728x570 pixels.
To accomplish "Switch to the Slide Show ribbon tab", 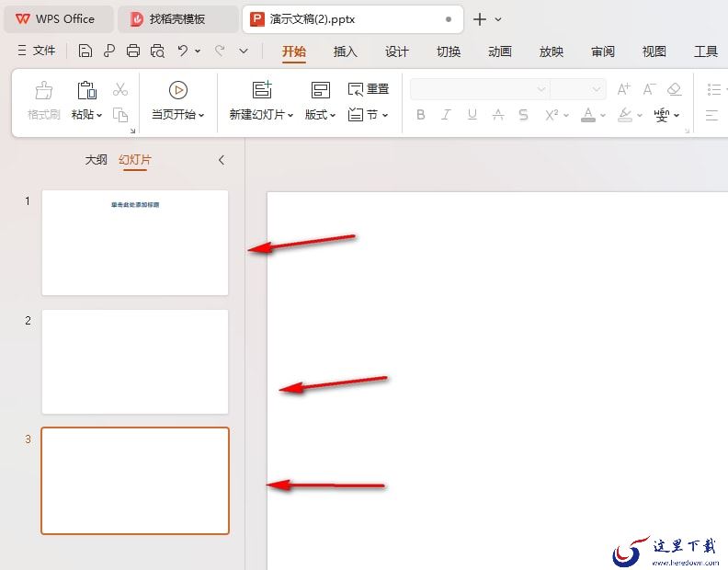I will (x=552, y=51).
